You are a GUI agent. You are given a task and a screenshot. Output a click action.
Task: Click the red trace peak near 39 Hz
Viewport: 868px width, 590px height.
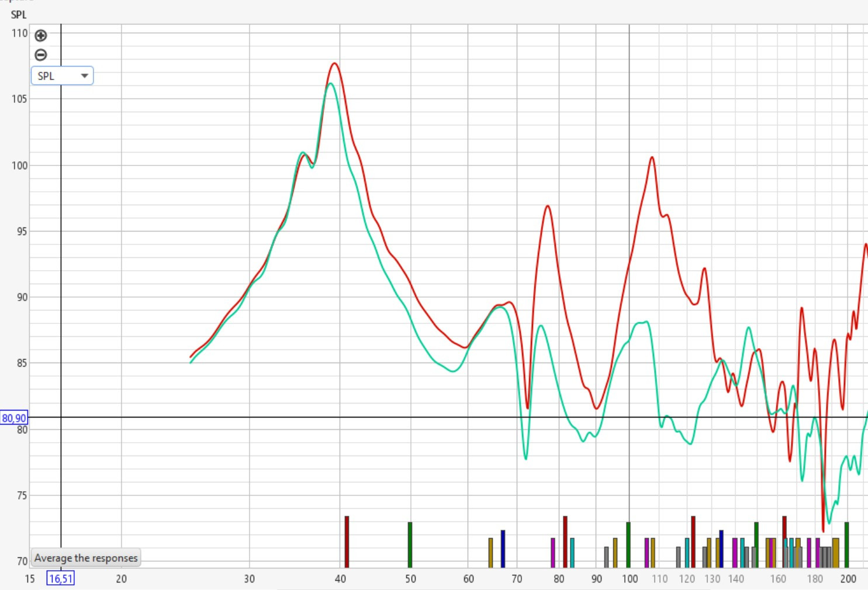334,64
